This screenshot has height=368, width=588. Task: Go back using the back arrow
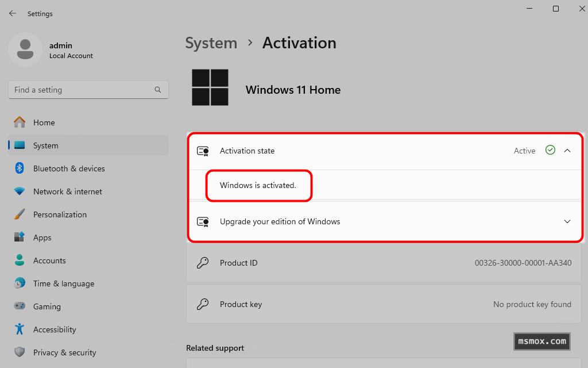pos(13,13)
